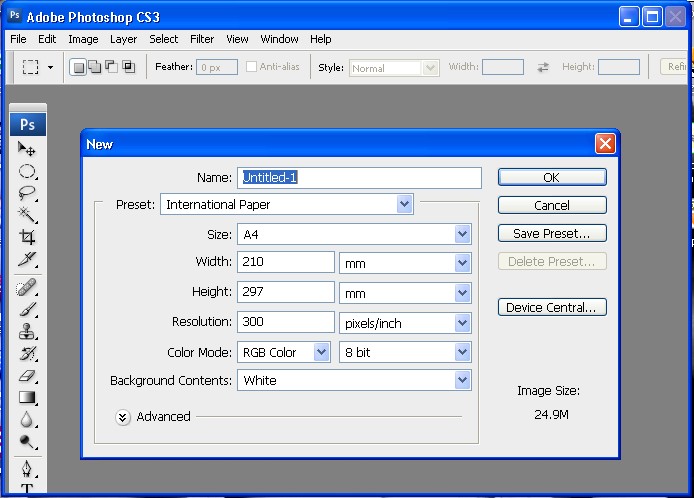This screenshot has height=498, width=694.
Task: Click OK in the New dialog
Action: point(552,178)
